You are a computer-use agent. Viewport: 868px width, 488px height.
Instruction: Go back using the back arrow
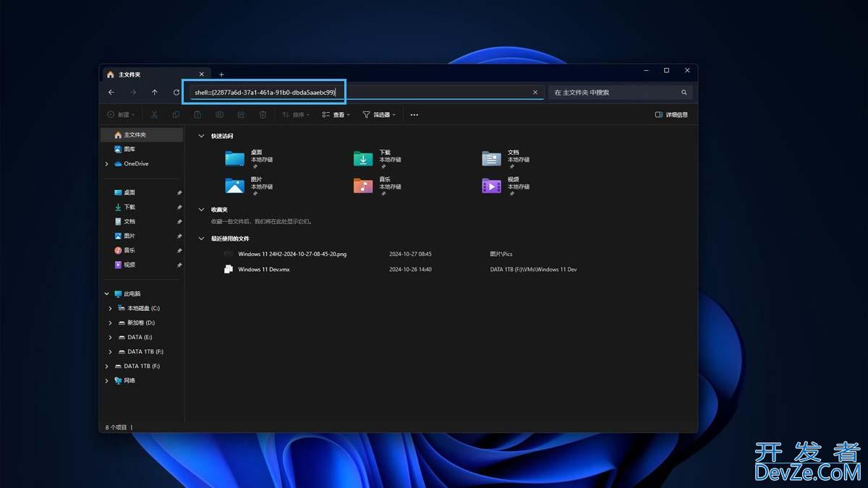click(x=111, y=93)
